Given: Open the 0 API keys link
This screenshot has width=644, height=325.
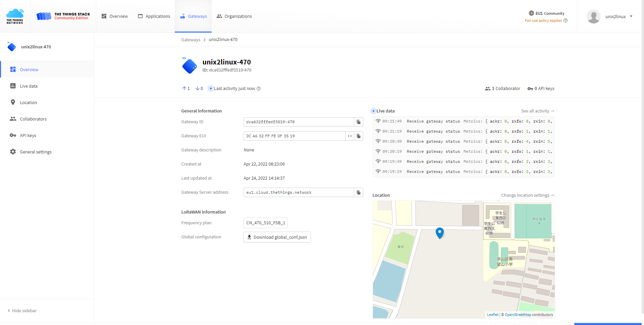Looking at the screenshot, I should coord(541,89).
